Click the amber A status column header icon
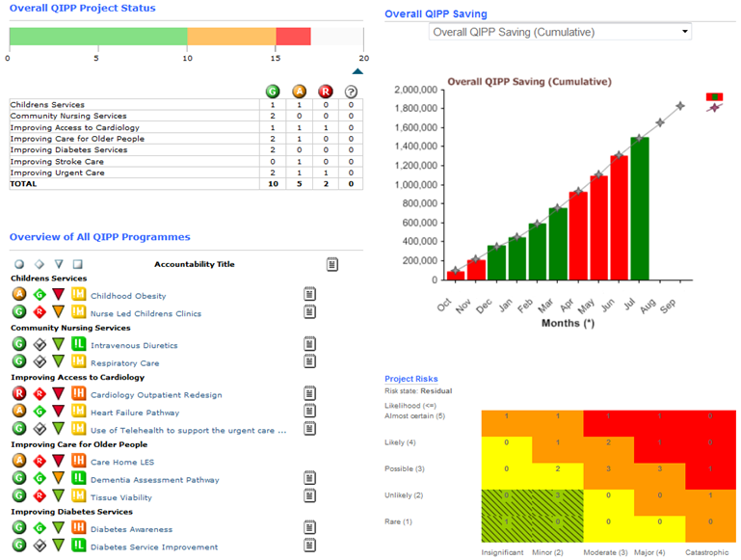The image size is (741, 560). tap(299, 92)
